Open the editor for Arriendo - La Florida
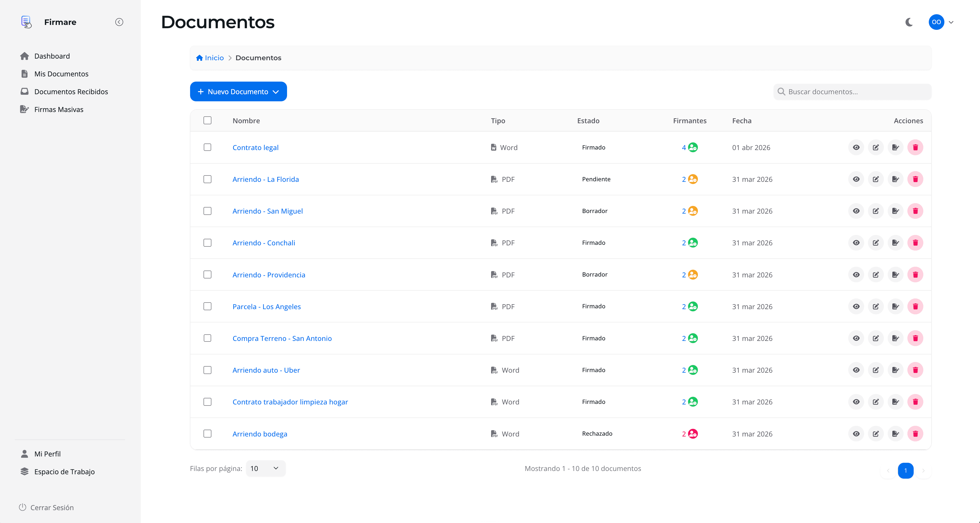980x523 pixels. coord(876,179)
